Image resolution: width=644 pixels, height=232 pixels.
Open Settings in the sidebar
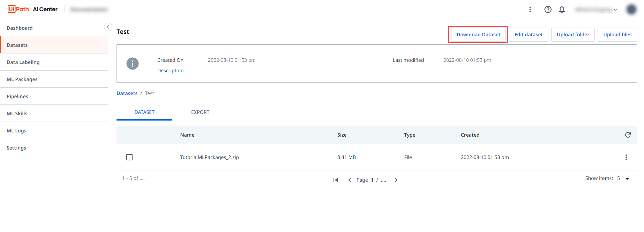54,148
